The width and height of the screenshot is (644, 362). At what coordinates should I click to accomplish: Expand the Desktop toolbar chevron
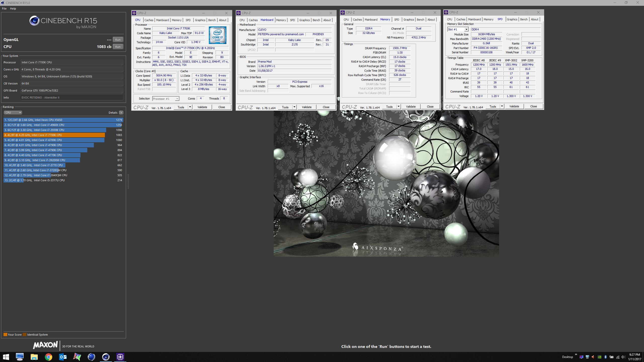[x=576, y=355]
